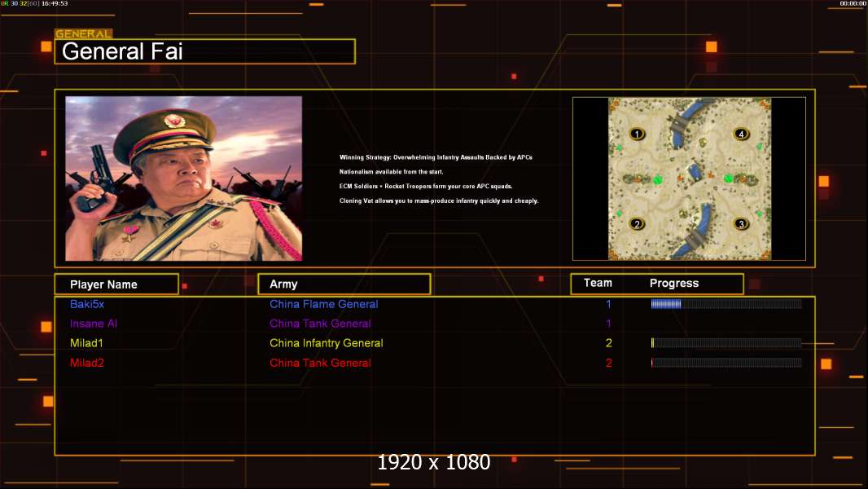Click Baki5x's loading progress bar
The height and width of the screenshot is (489, 868).
click(x=726, y=303)
